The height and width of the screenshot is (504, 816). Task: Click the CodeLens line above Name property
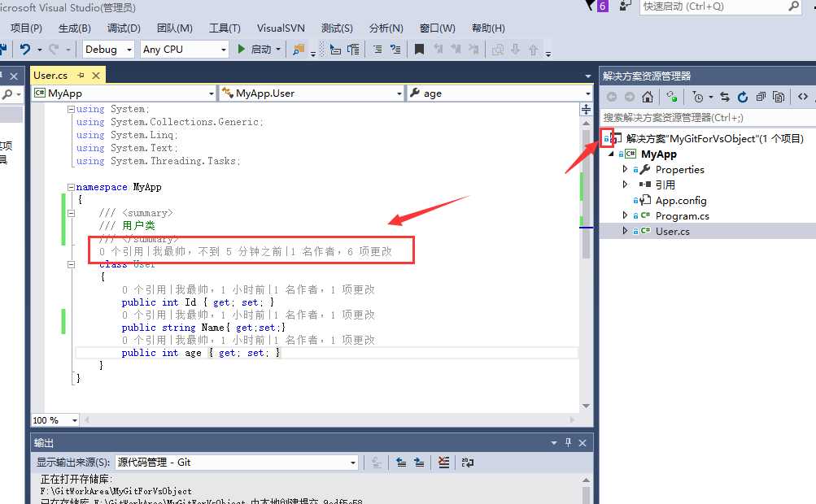[248, 315]
